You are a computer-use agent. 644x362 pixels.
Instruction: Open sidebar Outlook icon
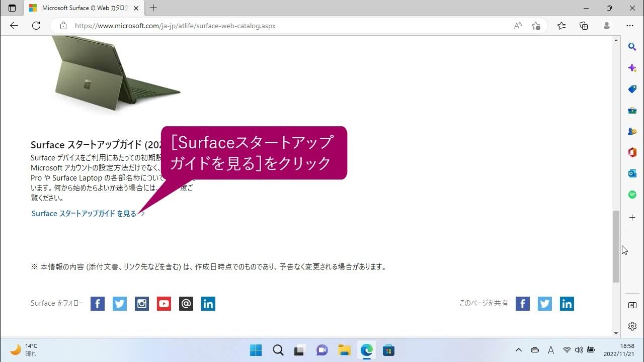[632, 173]
